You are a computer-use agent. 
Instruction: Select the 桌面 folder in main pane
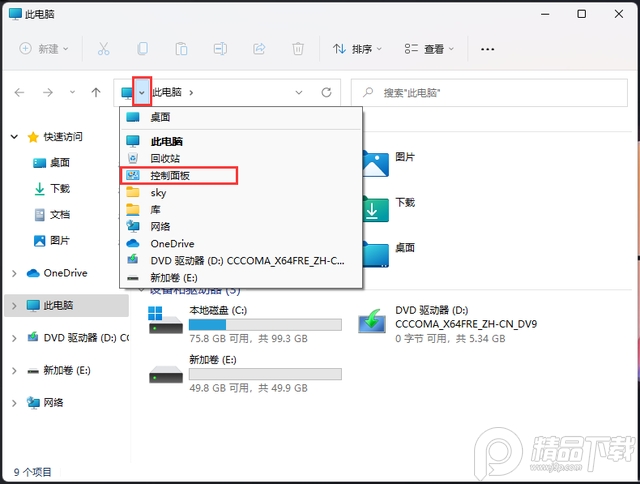[388, 253]
